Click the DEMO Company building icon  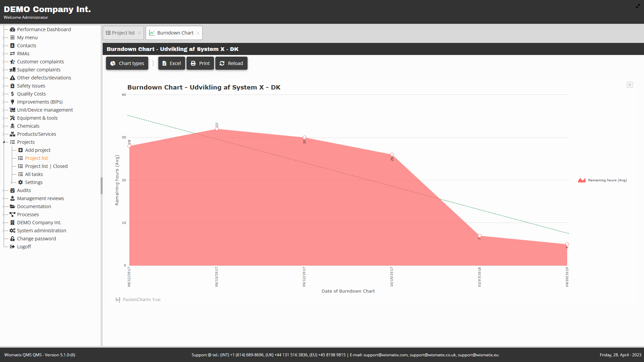[12, 223]
